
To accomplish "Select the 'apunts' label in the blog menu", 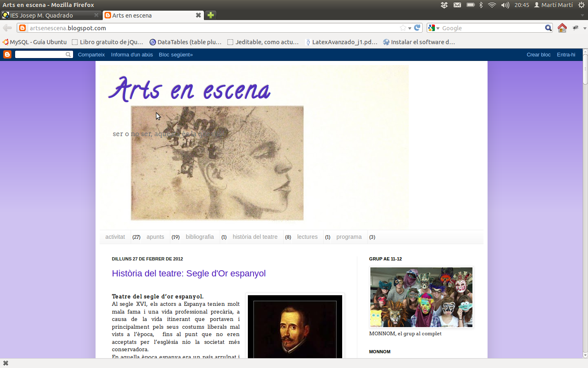I will coord(155,237).
